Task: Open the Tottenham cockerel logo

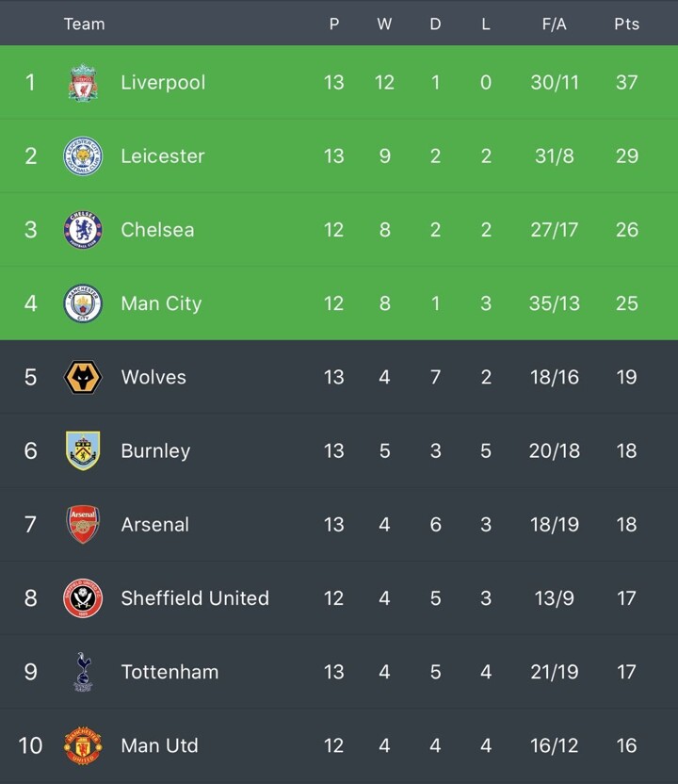Action: (x=83, y=672)
